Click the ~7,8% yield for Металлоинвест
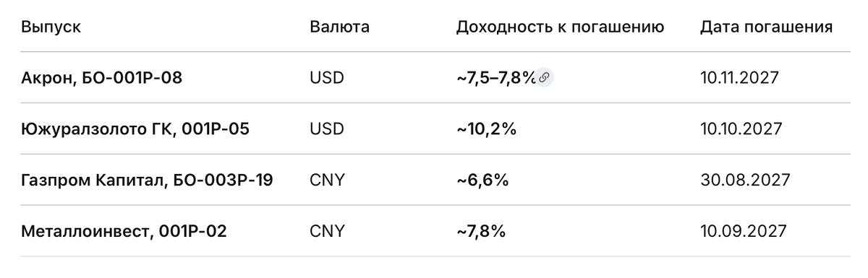Screen dimensions: 868x278 tap(481, 231)
